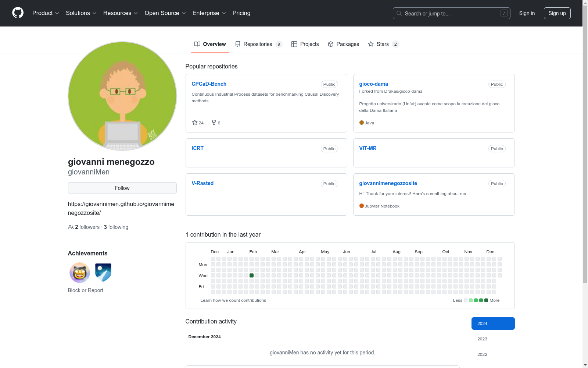Switch to the Projects tab
The width and height of the screenshot is (588, 368).
coord(305,44)
